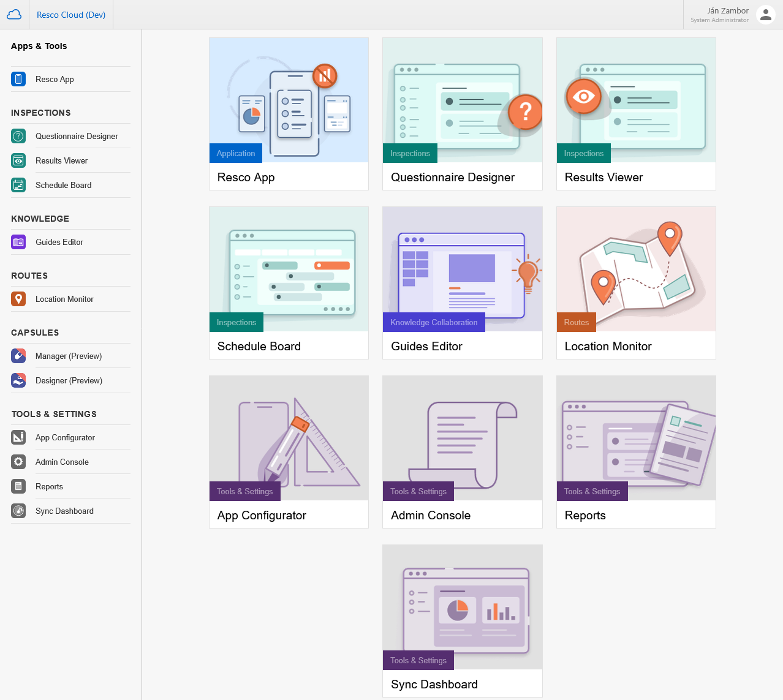Screen dimensions: 783x700
Task: Click the Location Monitor pin icon in sidebar
Action: (18, 299)
